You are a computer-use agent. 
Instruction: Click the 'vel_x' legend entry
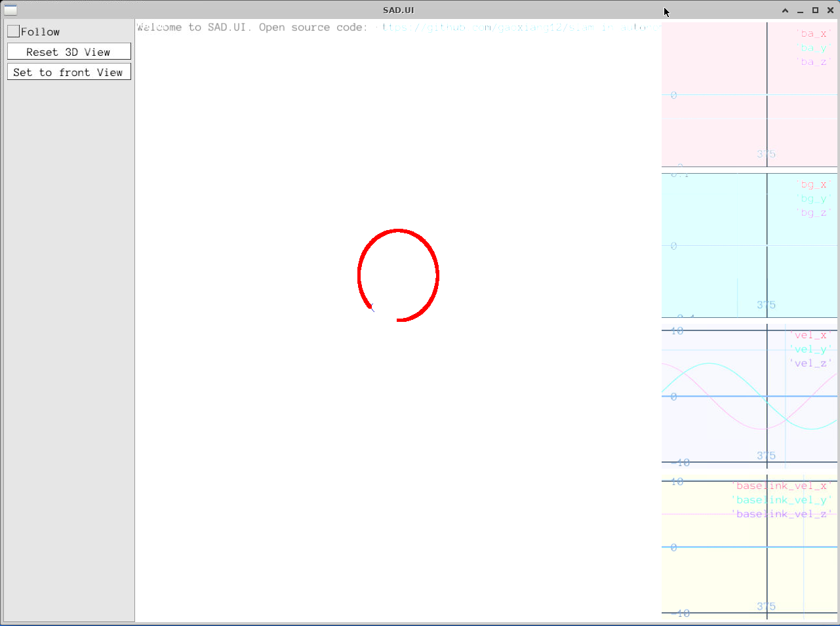coord(810,335)
